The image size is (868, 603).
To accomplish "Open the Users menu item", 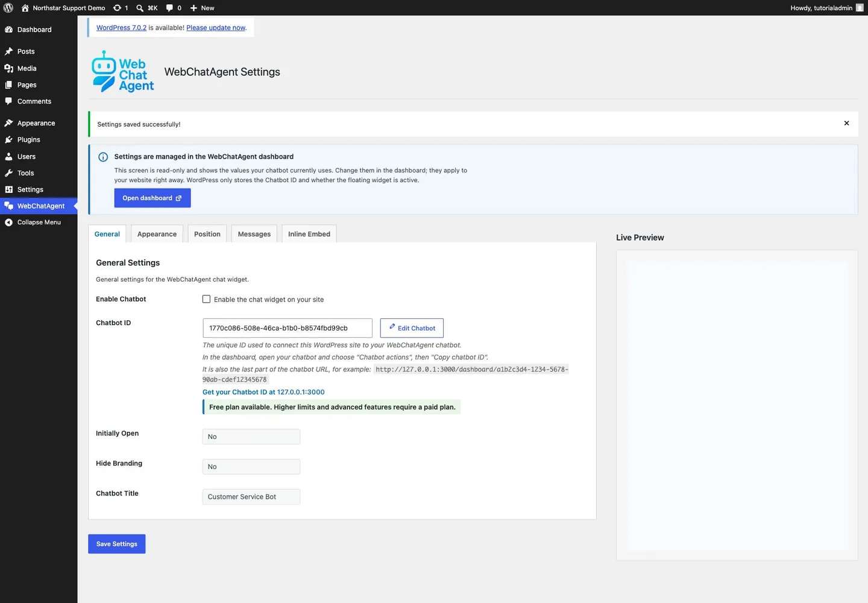I will [39, 156].
